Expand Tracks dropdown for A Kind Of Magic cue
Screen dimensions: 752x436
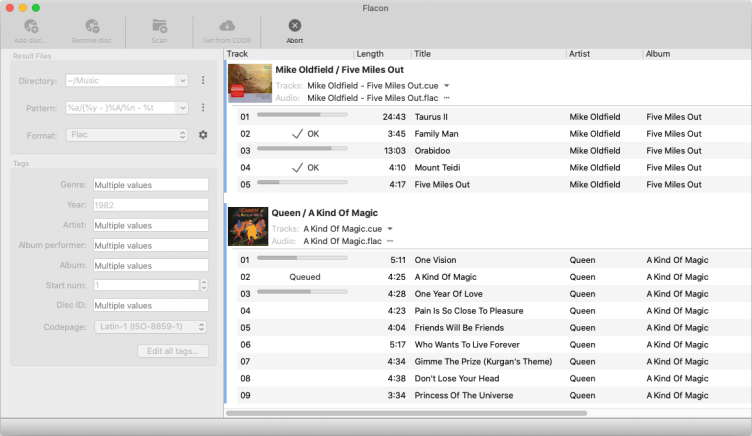390,229
